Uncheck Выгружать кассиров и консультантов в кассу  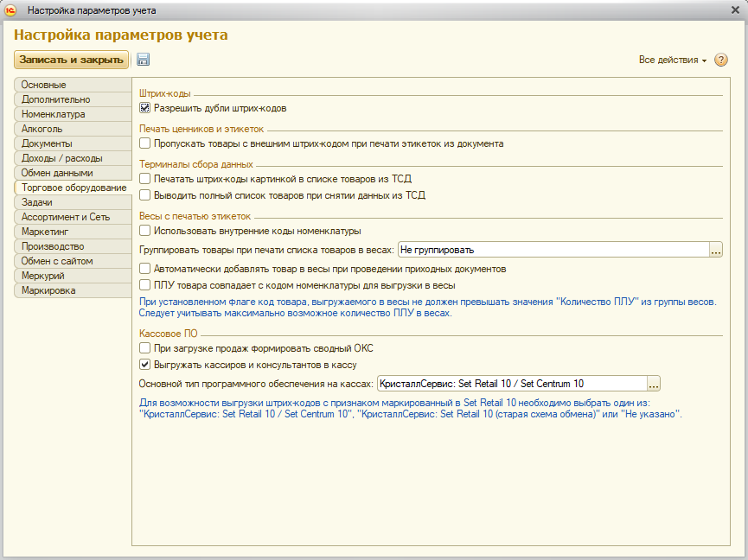[145, 365]
